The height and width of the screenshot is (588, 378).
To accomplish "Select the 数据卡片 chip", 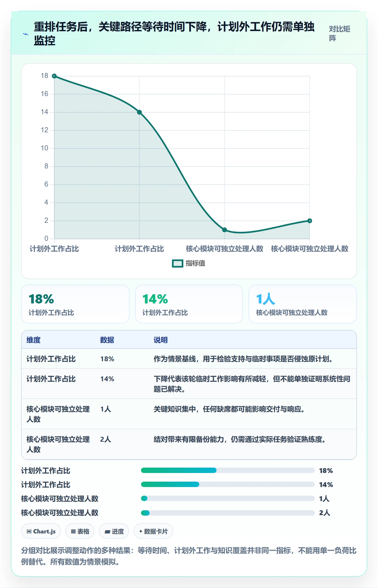I will click(x=153, y=531).
